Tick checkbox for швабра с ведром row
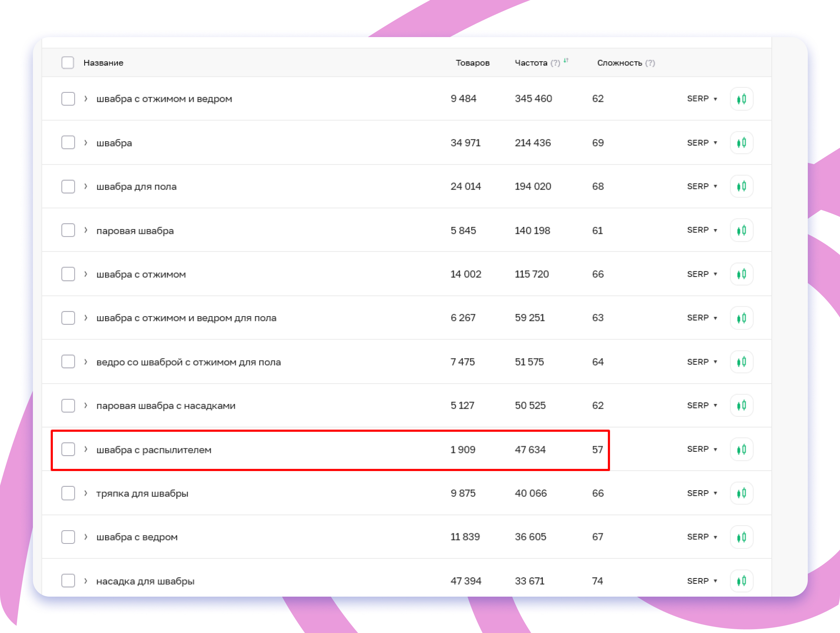 pyautogui.click(x=68, y=537)
